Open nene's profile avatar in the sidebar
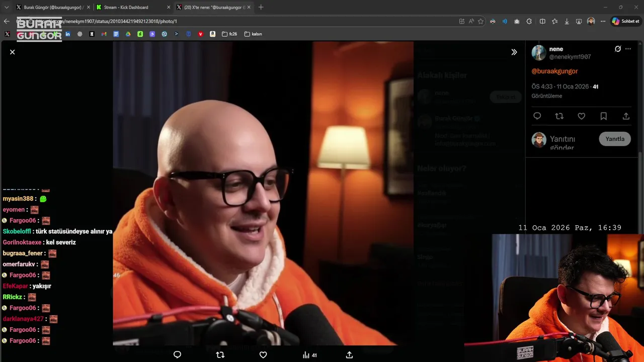Screen dimensions: 644x362 [x=539, y=53]
